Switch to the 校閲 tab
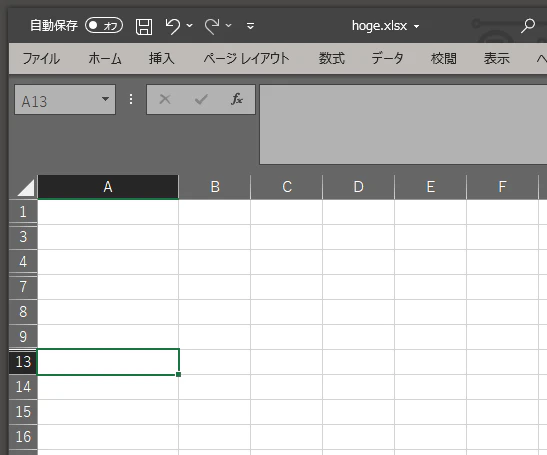Viewport: 547px width, 455px height. 444,58
